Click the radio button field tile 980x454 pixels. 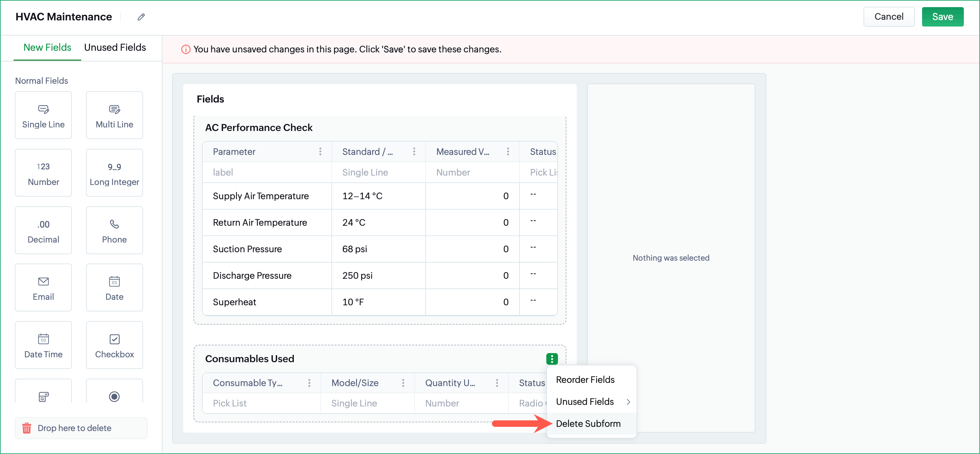coord(115,391)
